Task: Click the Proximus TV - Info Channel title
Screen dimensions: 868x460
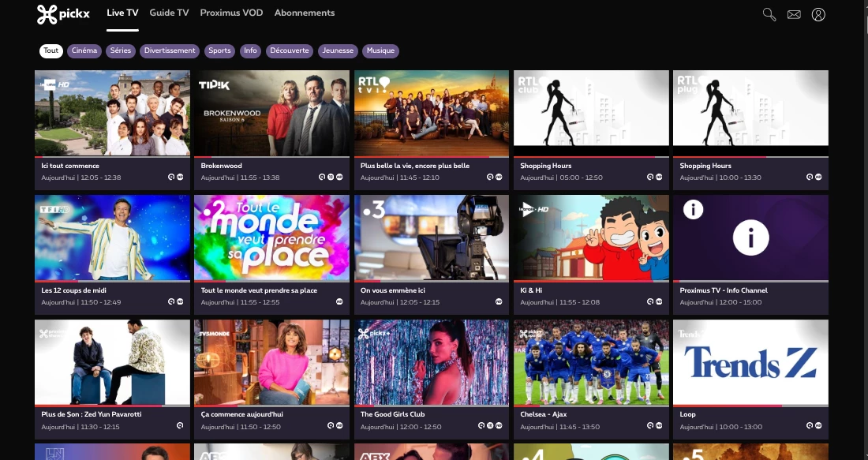Action: click(724, 290)
